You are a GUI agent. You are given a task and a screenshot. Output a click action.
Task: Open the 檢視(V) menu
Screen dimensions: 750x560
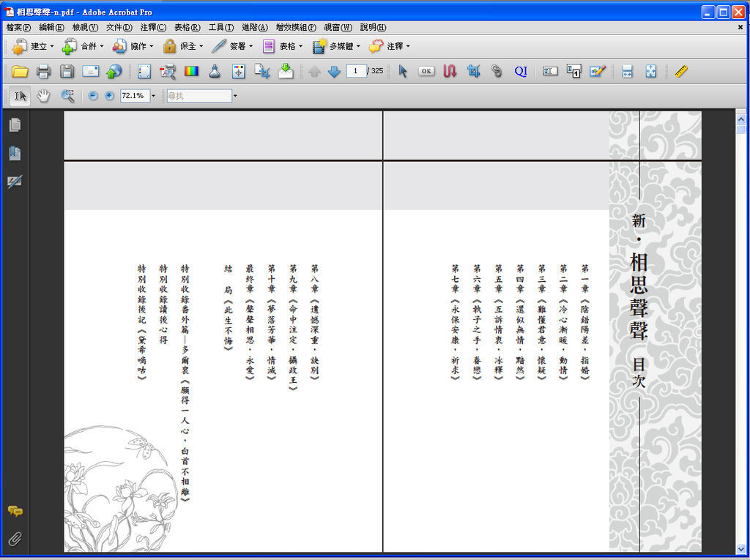(85, 27)
